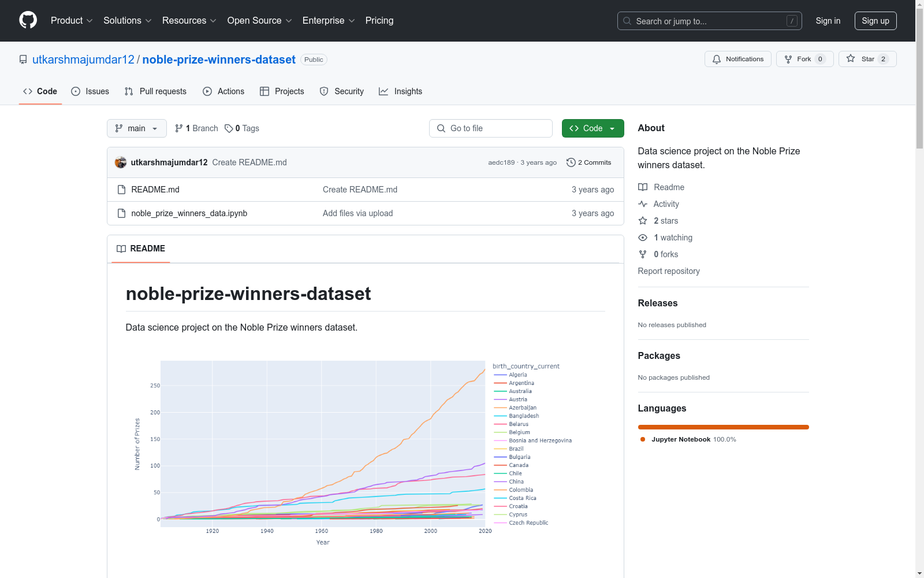Viewport: 924px width, 578px height.
Task: Click the 'Add files via upload' commit message
Action: coord(358,213)
